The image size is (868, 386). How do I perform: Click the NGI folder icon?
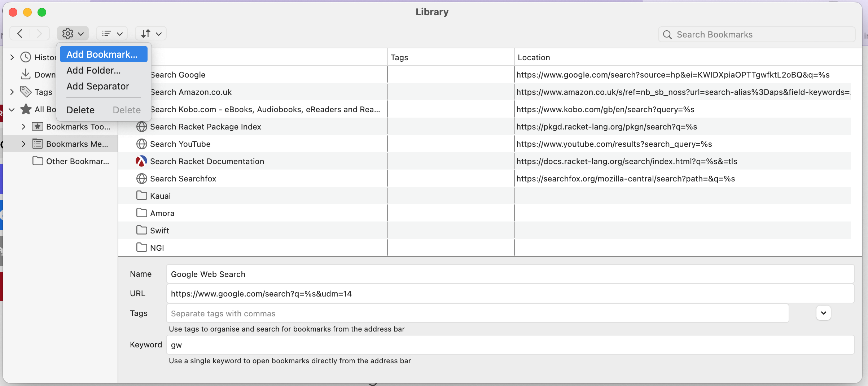tap(141, 247)
